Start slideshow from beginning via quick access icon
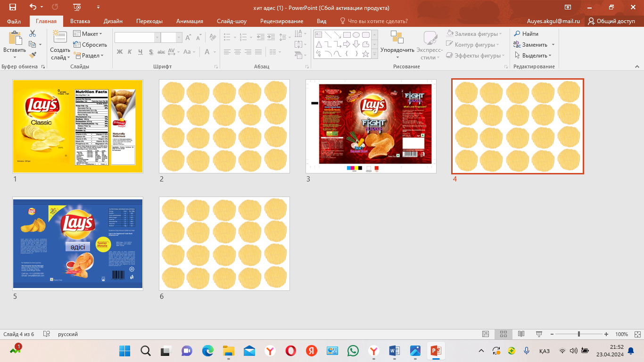This screenshot has height=362, width=644. (77, 7)
